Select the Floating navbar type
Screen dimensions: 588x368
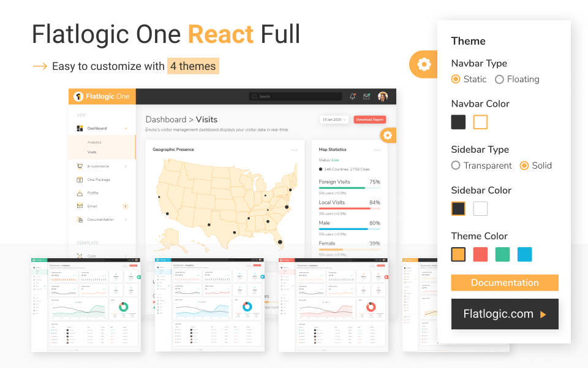(499, 79)
